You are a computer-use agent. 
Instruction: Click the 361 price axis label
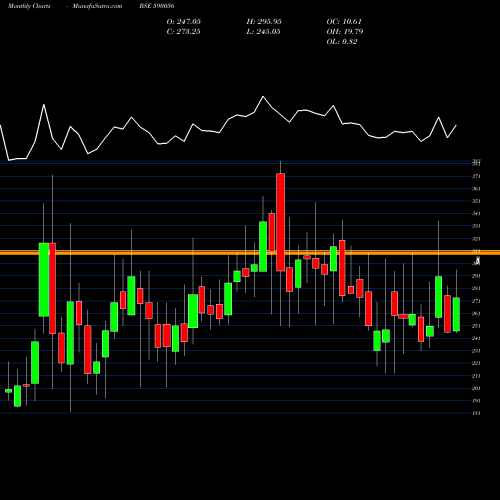[476, 189]
